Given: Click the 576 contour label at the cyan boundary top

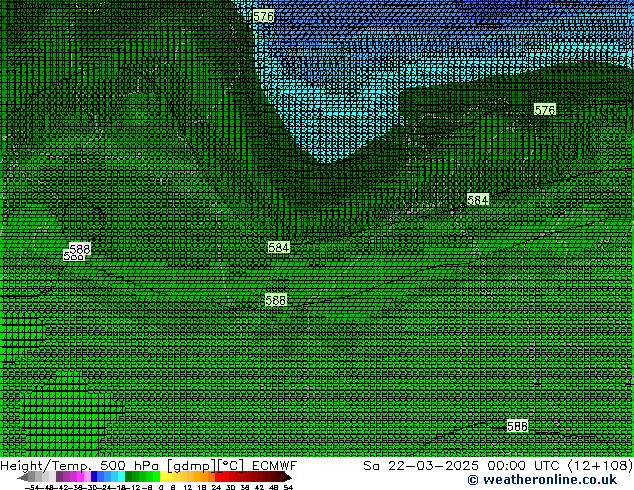Looking at the screenshot, I should pyautogui.click(x=263, y=16).
